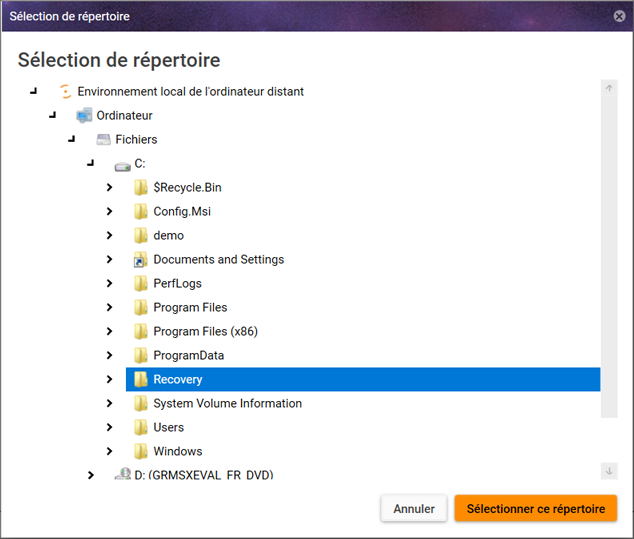Click the Documents and Settings shortcut icon
The image size is (634, 539).
coord(141,260)
